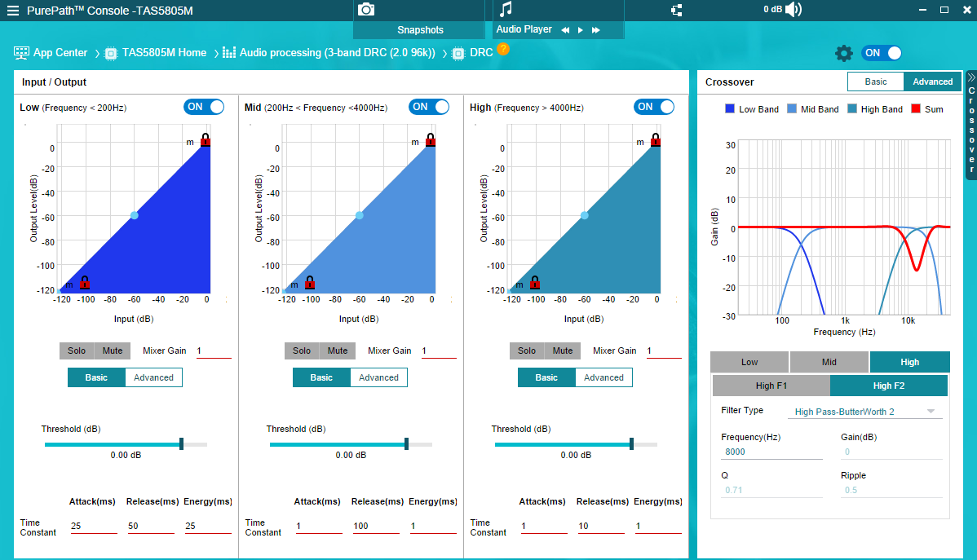Viewport: 977px width, 560px height.
Task: Click lower red lock on Mid band graph
Action: pyautogui.click(x=310, y=282)
